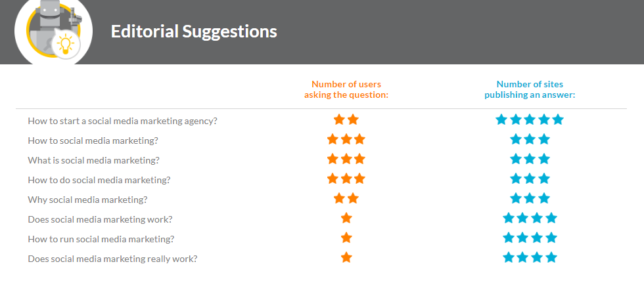The width and height of the screenshot is (644, 283).
Task: Click 'Number of users asking the question' header
Action: pos(346,89)
